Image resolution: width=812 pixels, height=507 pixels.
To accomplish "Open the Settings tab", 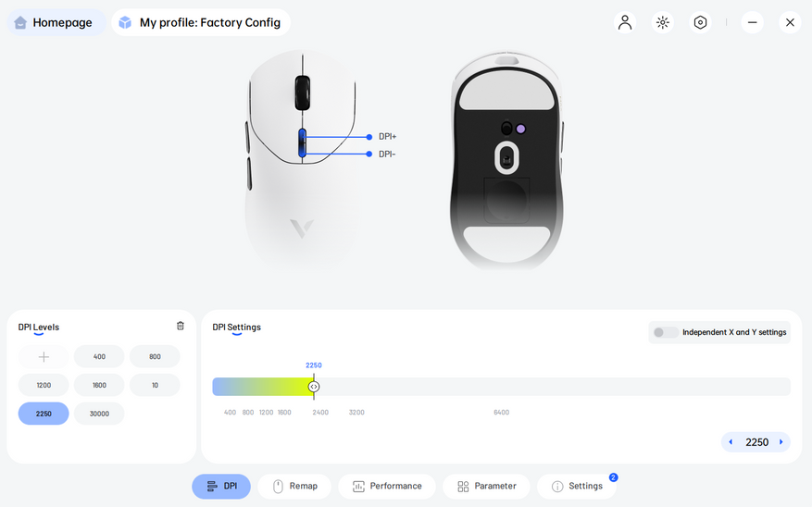I will tap(576, 486).
